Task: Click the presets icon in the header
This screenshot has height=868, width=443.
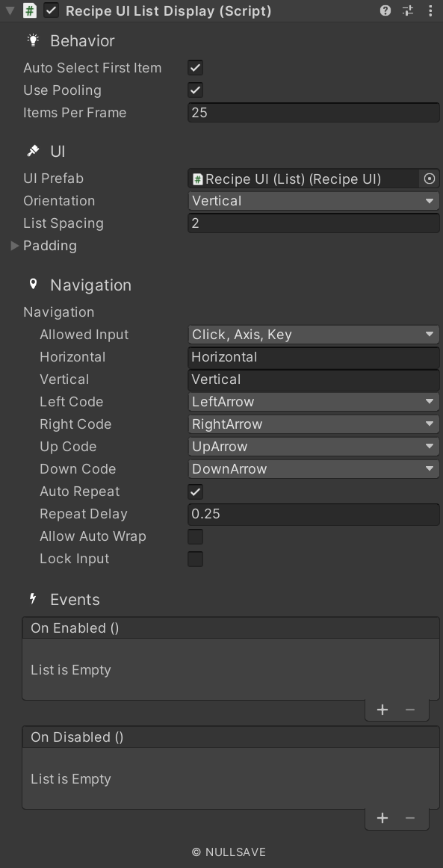Action: pyautogui.click(x=408, y=10)
